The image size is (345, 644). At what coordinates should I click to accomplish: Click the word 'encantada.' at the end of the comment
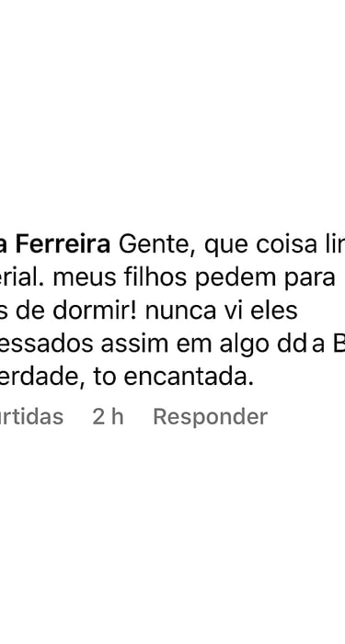point(189,378)
